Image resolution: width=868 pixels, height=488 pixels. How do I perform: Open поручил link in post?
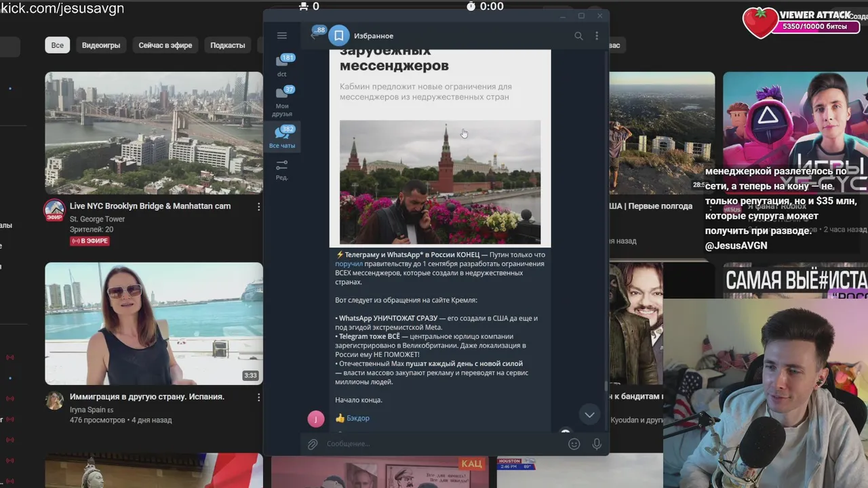pyautogui.click(x=349, y=264)
